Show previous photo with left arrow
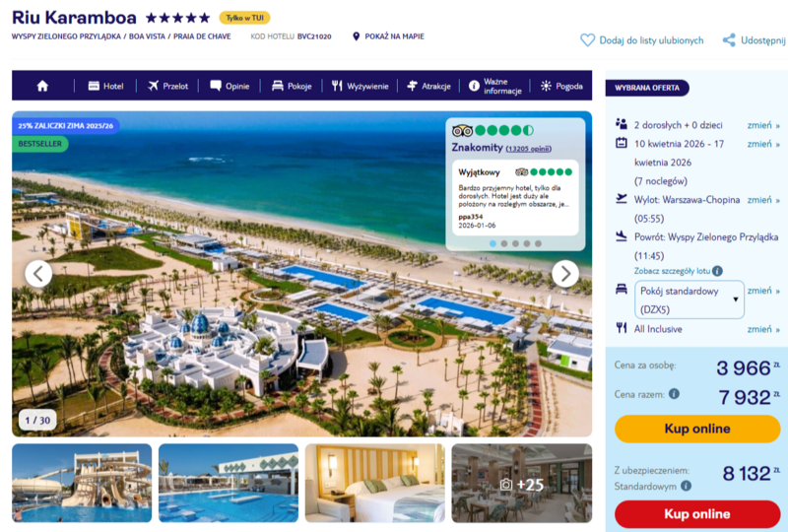The height and width of the screenshot is (532, 788). click(38, 274)
